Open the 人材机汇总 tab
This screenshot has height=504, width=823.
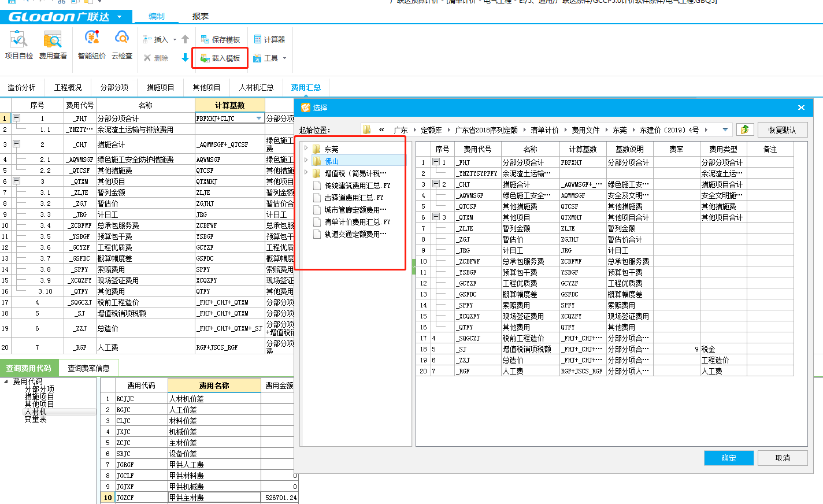[x=257, y=87]
